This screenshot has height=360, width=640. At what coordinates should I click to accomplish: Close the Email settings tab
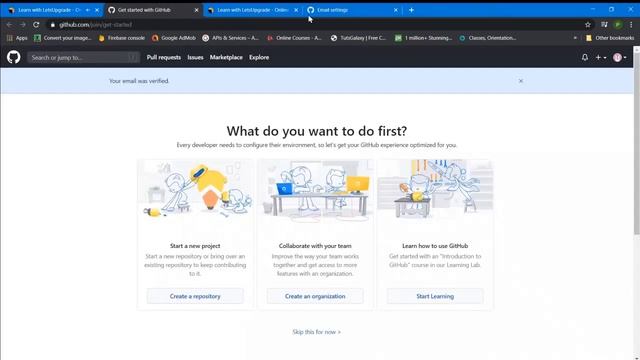[396, 10]
